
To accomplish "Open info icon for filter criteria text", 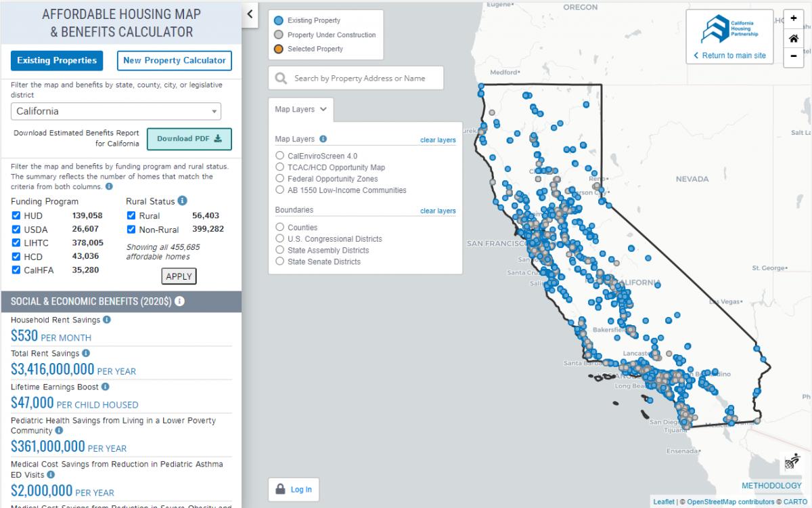I will coord(109,186).
